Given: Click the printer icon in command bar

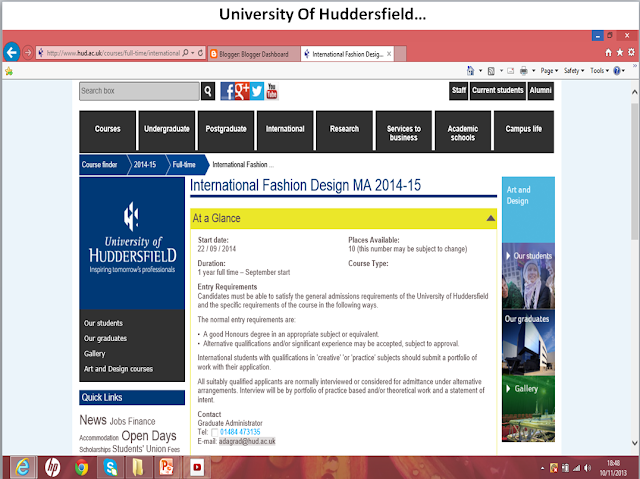Looking at the screenshot, I should [x=524, y=71].
